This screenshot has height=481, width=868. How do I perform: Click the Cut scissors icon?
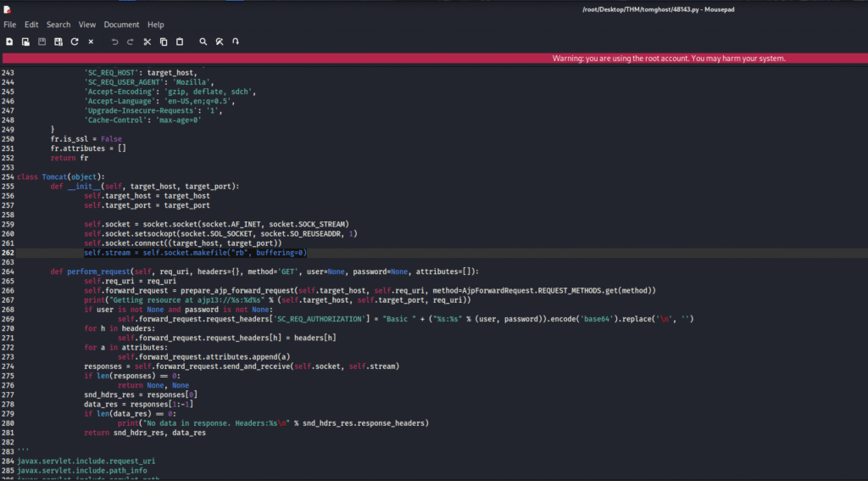coord(147,42)
